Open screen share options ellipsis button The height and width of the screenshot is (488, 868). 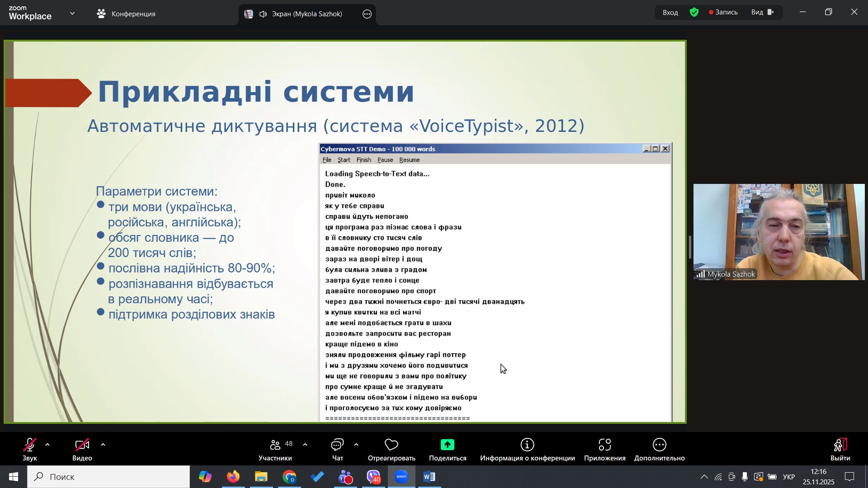tap(367, 14)
